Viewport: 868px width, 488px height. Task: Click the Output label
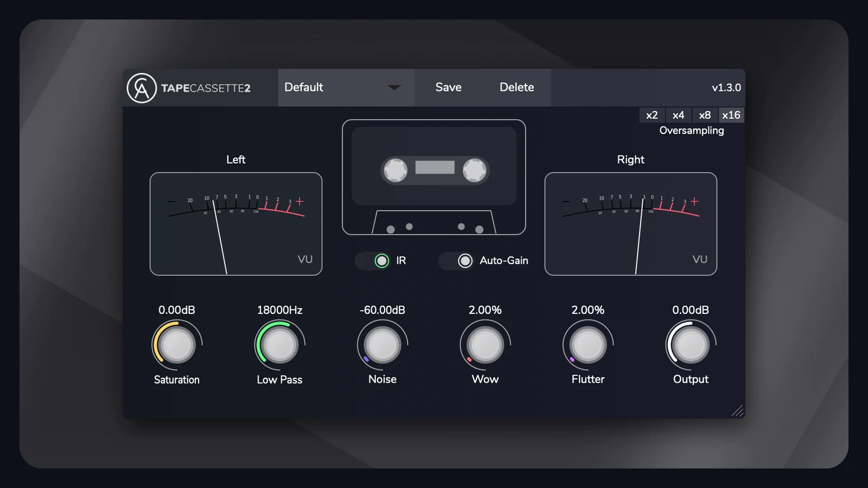(691, 379)
